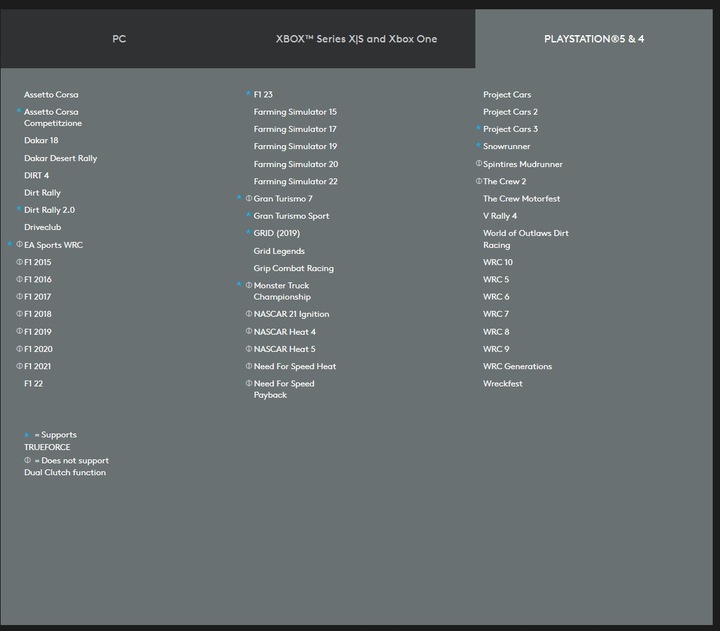Switch to the PC tab

click(119, 39)
